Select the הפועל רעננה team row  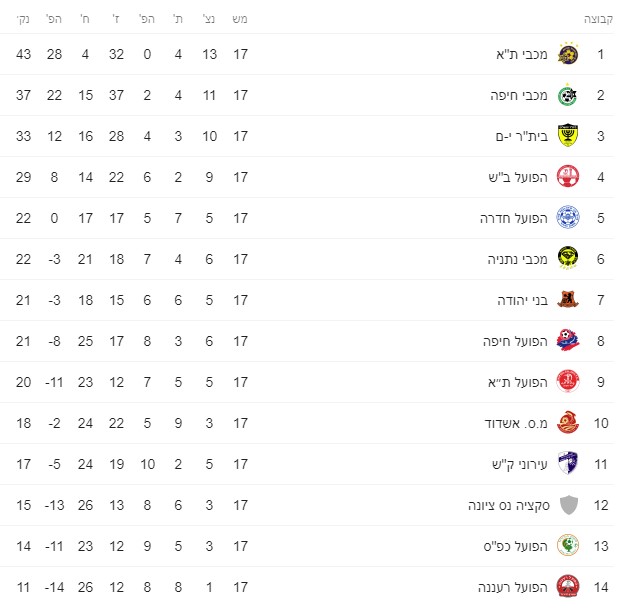307,587
